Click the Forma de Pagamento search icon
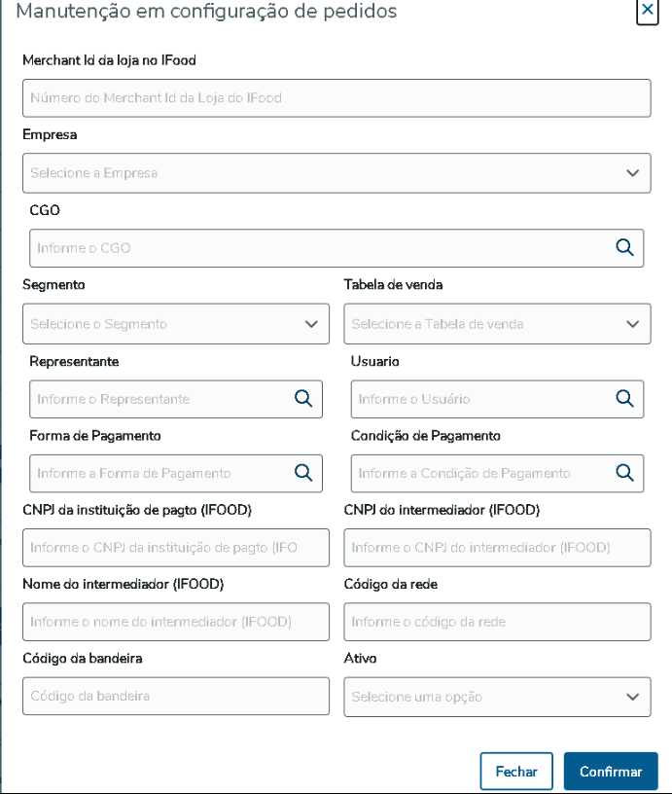The height and width of the screenshot is (794, 672). tap(303, 473)
